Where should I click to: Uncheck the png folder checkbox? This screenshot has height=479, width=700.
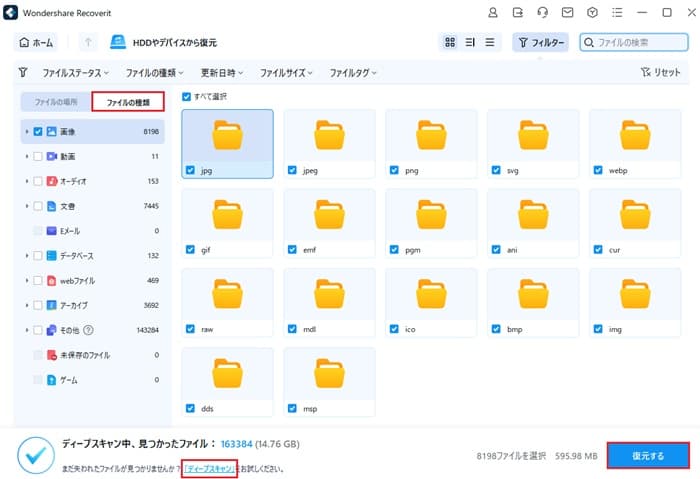pos(394,170)
